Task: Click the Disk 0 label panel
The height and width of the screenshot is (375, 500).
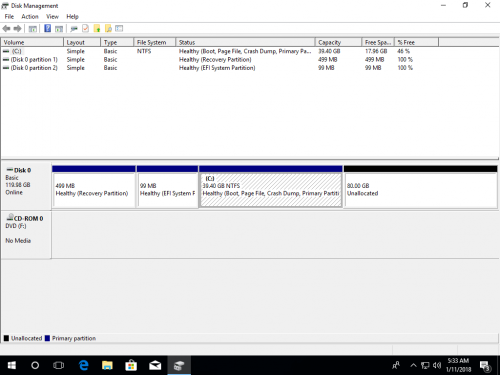Action: 26,186
